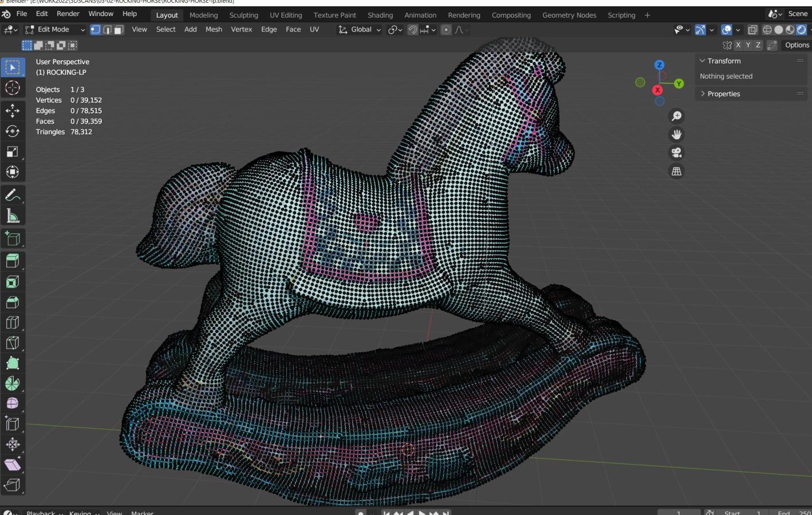Open the pivot point dropdown

395,30
